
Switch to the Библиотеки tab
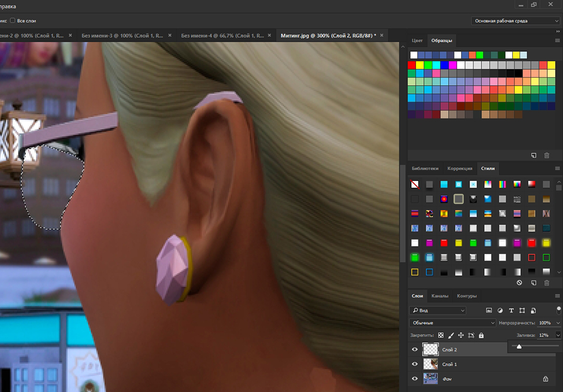(425, 168)
